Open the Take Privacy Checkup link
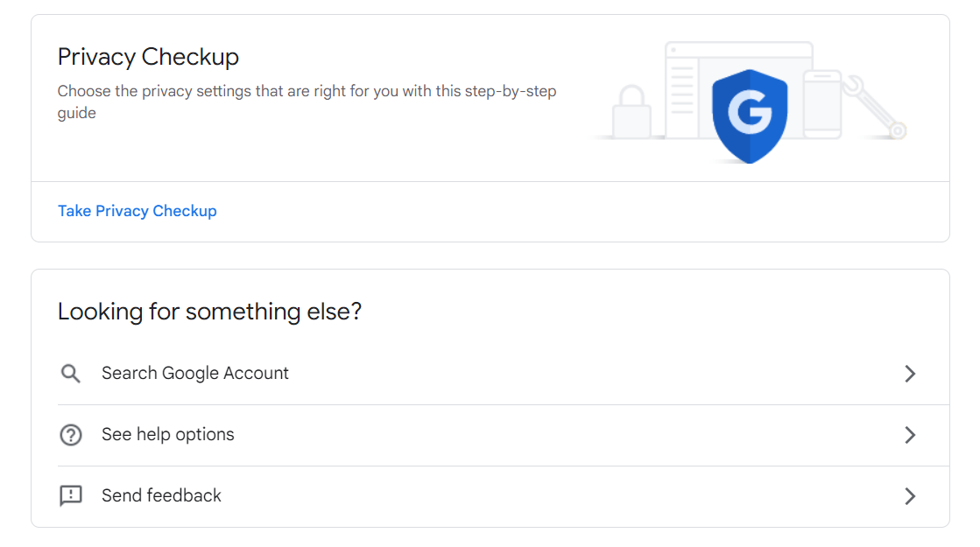 pos(137,211)
